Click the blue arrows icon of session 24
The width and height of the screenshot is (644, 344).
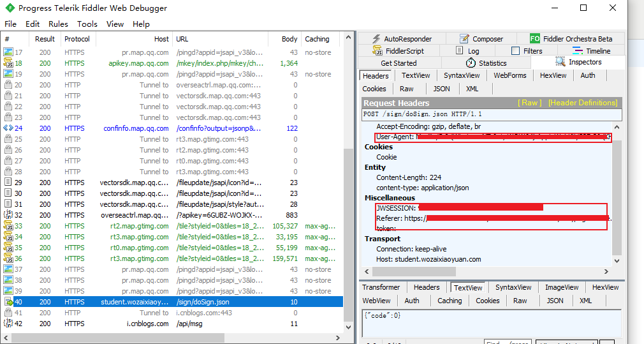8,128
